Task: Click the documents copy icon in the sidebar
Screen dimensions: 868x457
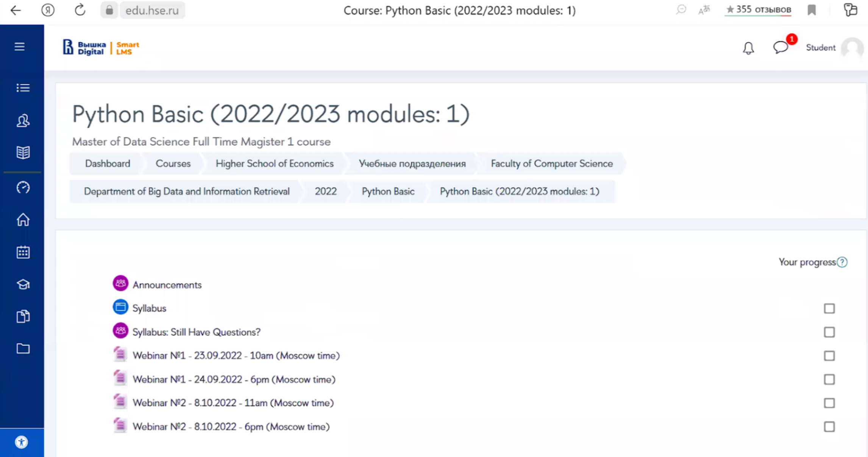Action: 23,316
